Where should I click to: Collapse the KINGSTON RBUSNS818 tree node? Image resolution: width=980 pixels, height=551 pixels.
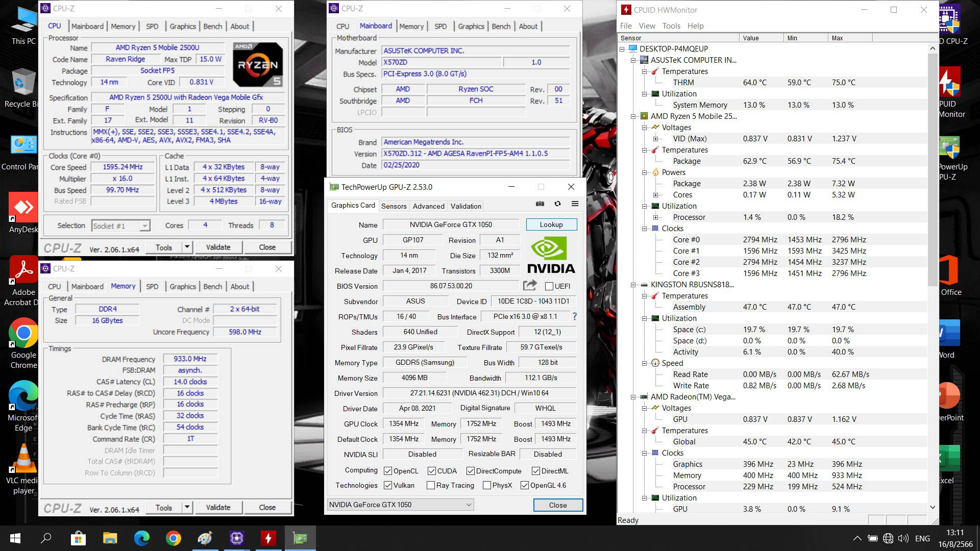pos(633,285)
